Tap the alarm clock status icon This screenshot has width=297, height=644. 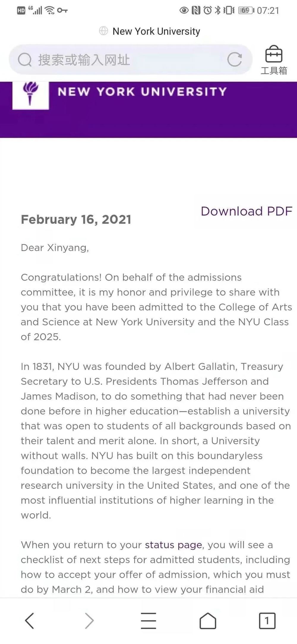click(208, 11)
